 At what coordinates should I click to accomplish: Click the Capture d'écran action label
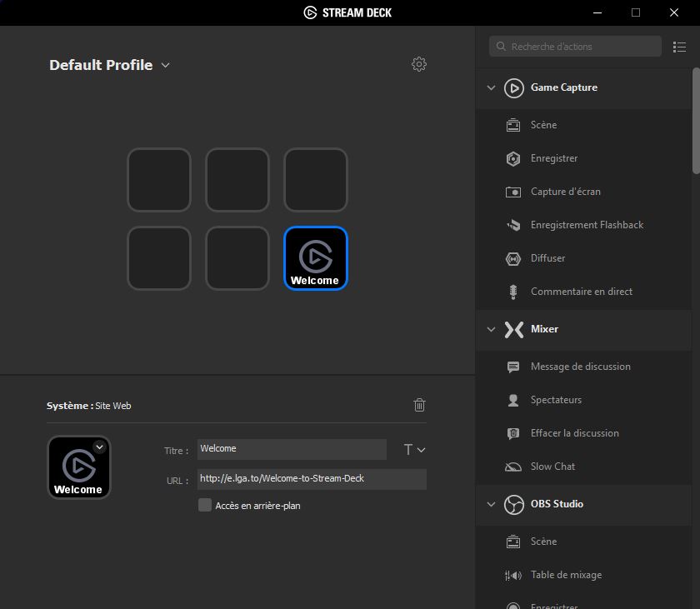click(x=565, y=192)
